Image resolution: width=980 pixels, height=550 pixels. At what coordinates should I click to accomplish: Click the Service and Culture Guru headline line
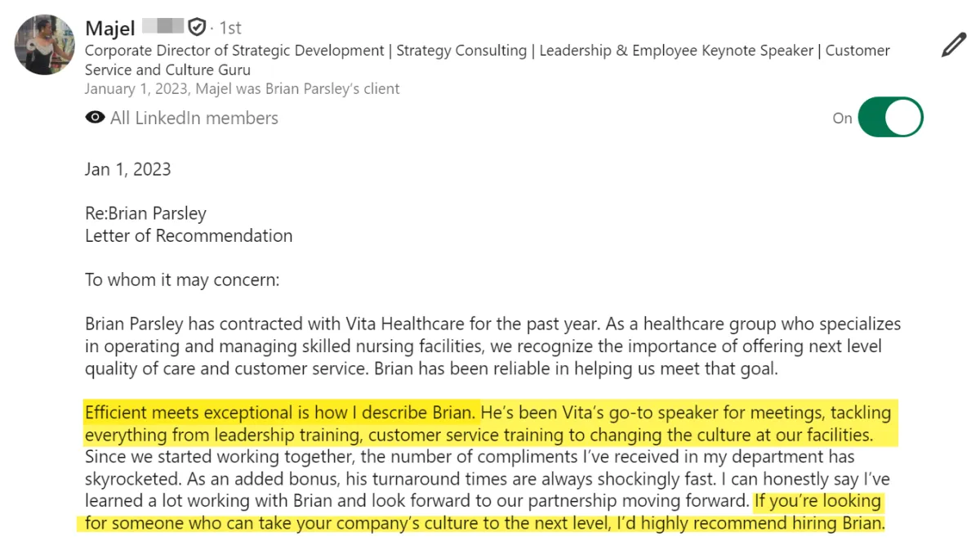coord(167,70)
